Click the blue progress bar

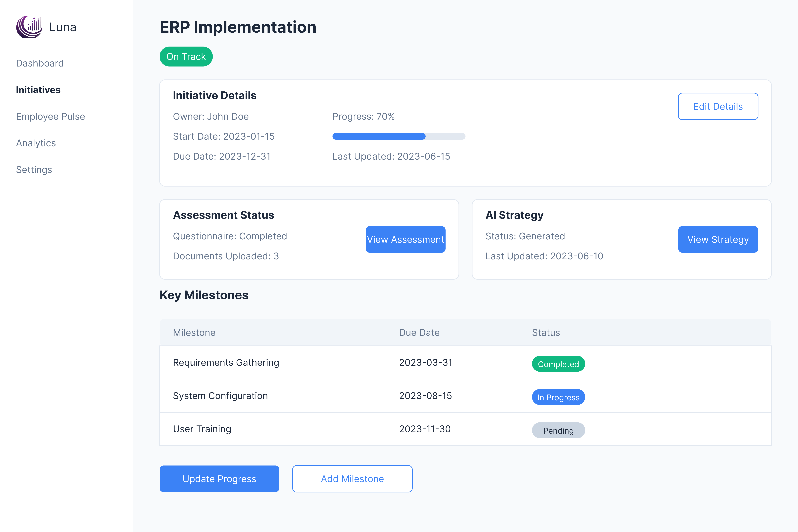click(x=379, y=136)
